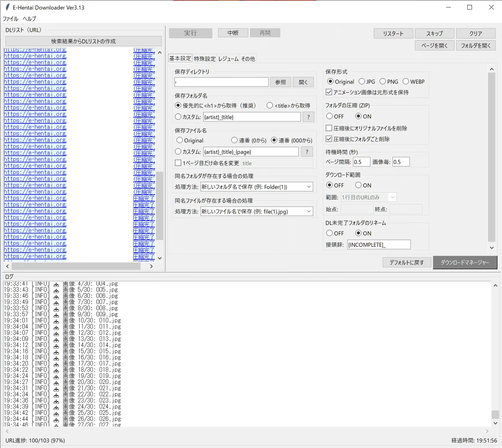Click the down arrow of the log scrollbar

pos(495,423)
